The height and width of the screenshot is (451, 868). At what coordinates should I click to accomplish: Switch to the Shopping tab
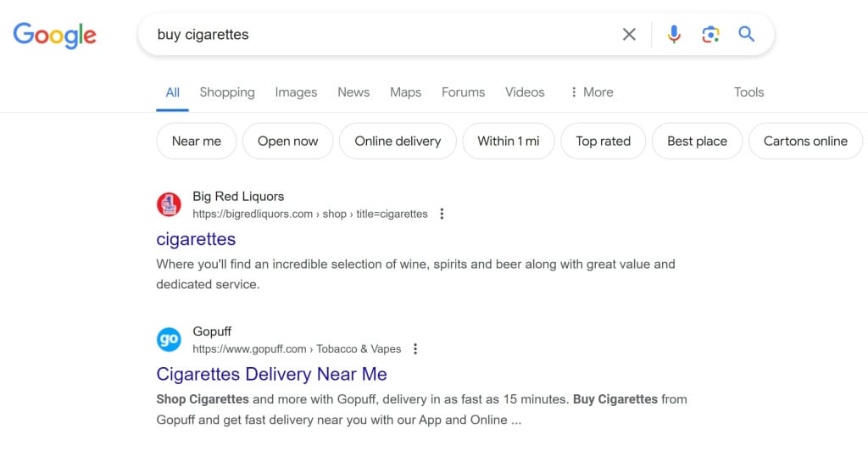click(227, 92)
